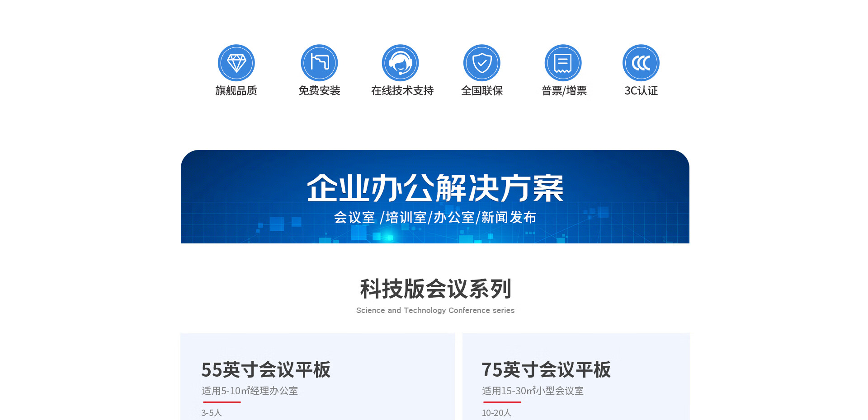Click the 在线技术支持 text
868x420 pixels.
click(402, 91)
